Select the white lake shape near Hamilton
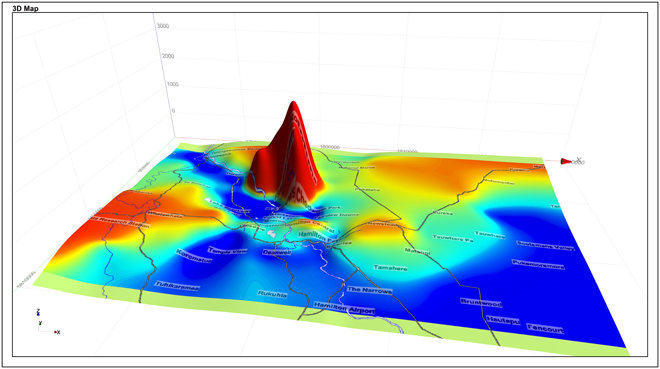 (272, 233)
